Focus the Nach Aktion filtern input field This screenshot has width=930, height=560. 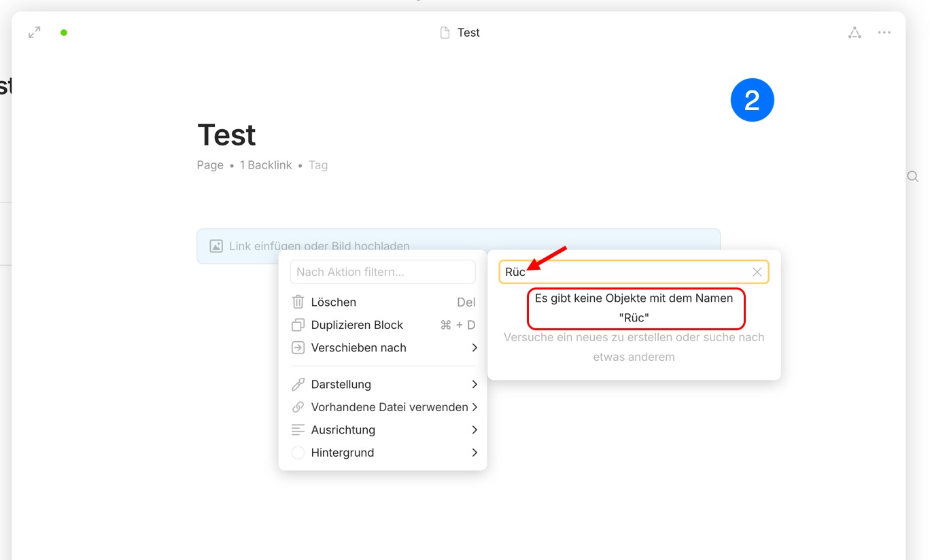[x=383, y=272]
